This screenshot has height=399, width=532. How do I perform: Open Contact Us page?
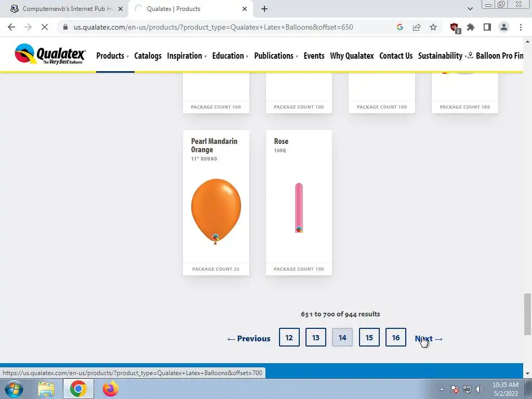click(x=396, y=56)
